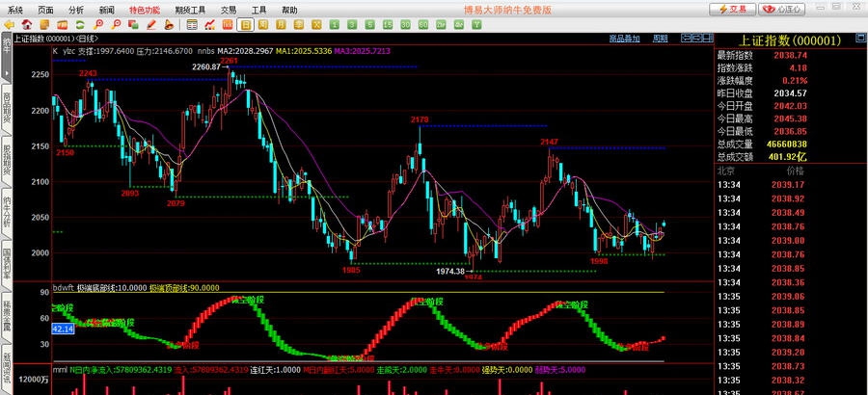Click the 交易 trade button
Image resolution: width=868 pixels, height=395 pixels.
click(732, 9)
